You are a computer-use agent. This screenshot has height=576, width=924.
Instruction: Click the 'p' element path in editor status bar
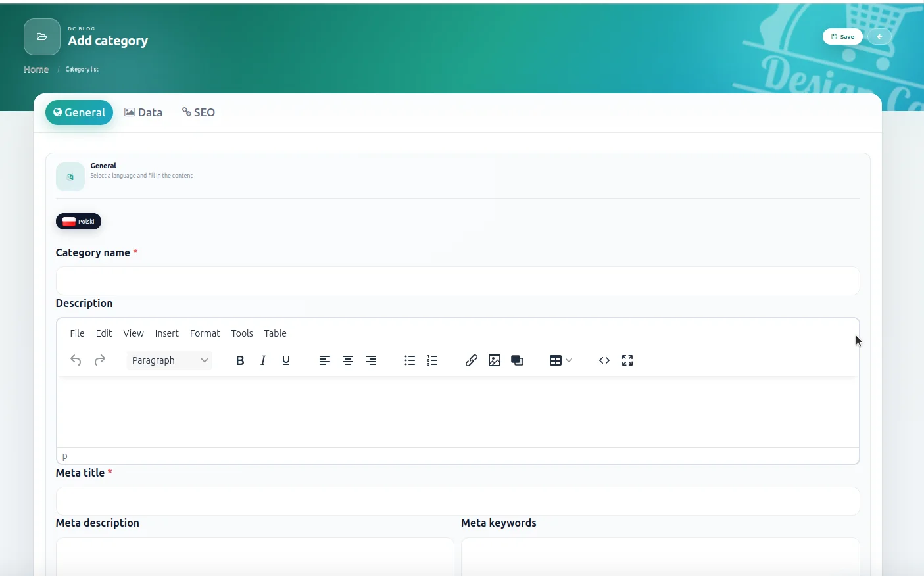tap(64, 456)
